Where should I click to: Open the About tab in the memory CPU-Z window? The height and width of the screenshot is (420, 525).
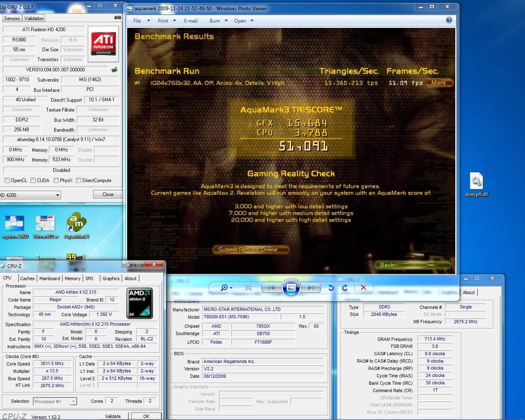[469, 292]
